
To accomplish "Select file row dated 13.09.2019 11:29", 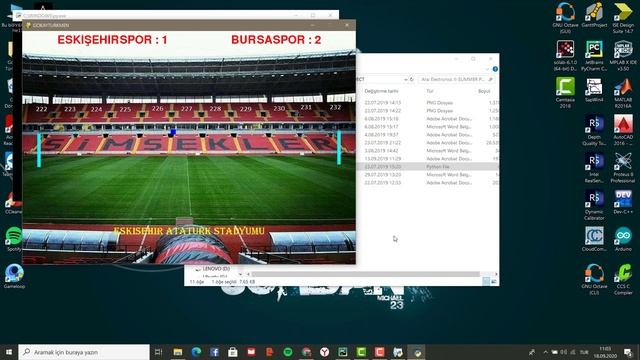I will coord(428,159).
